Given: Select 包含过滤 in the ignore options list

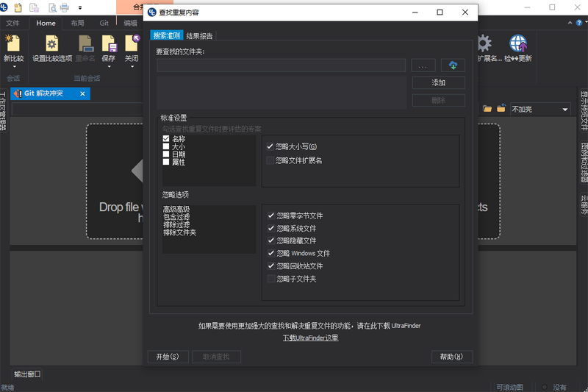Looking at the screenshot, I should coord(176,217).
